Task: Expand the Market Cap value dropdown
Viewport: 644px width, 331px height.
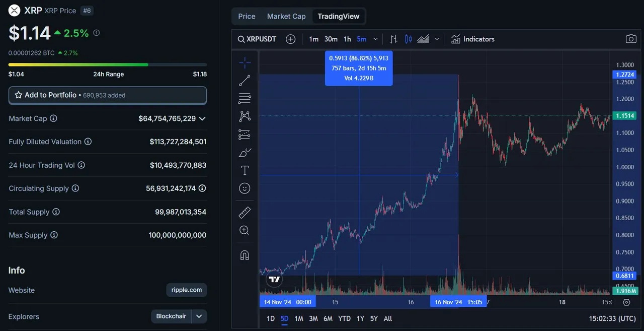Action: 202,118
